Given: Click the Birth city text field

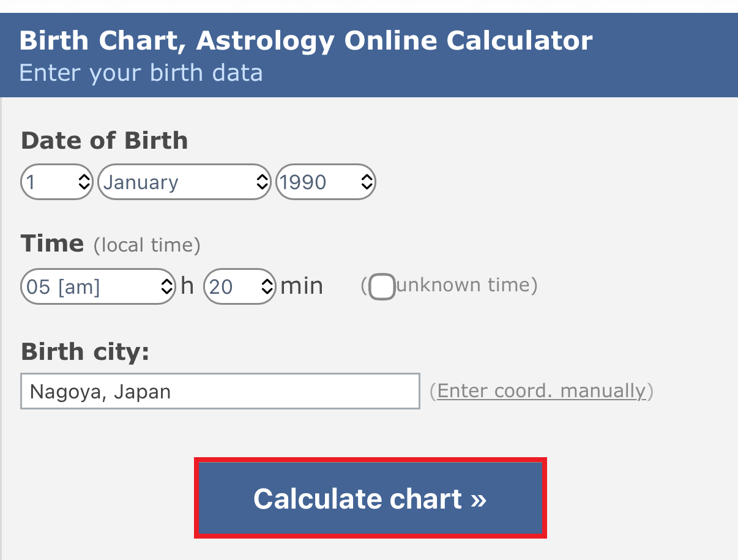Looking at the screenshot, I should pos(220,391).
